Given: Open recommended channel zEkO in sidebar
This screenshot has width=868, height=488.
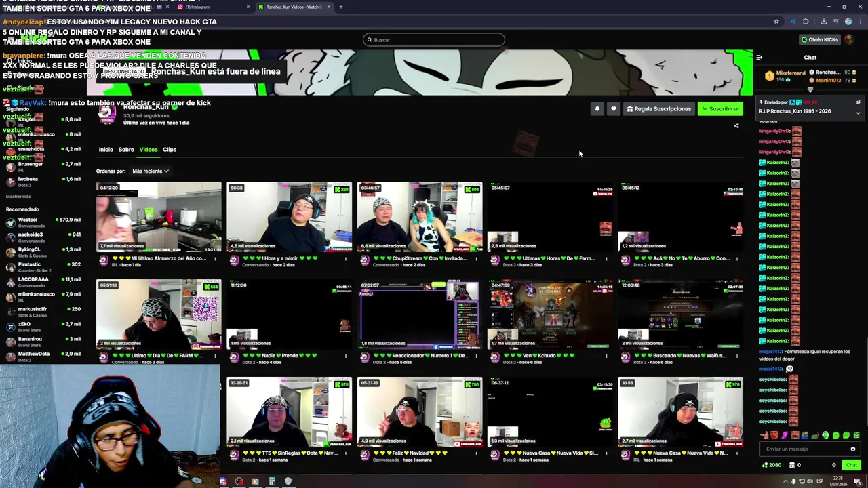Looking at the screenshot, I should tap(43, 327).
